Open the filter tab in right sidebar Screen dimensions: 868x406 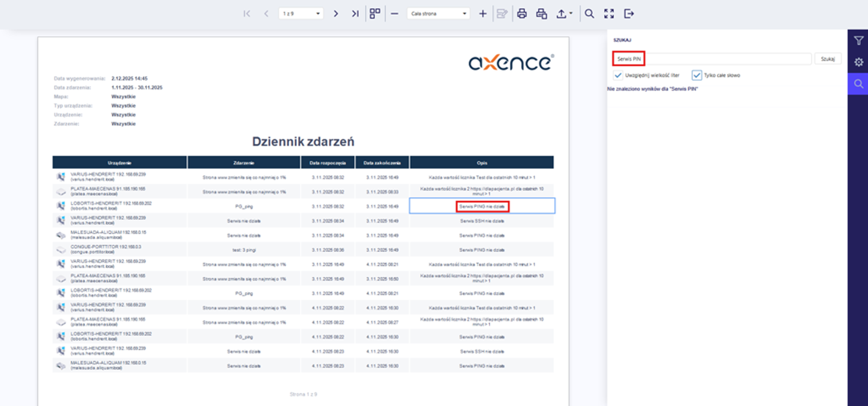tap(858, 41)
